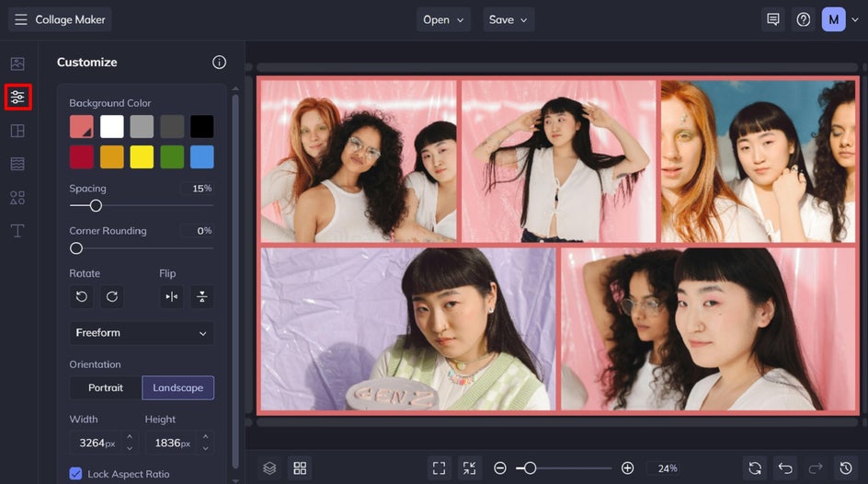This screenshot has height=484, width=868.
Task: Undo the last action
Action: (x=785, y=468)
